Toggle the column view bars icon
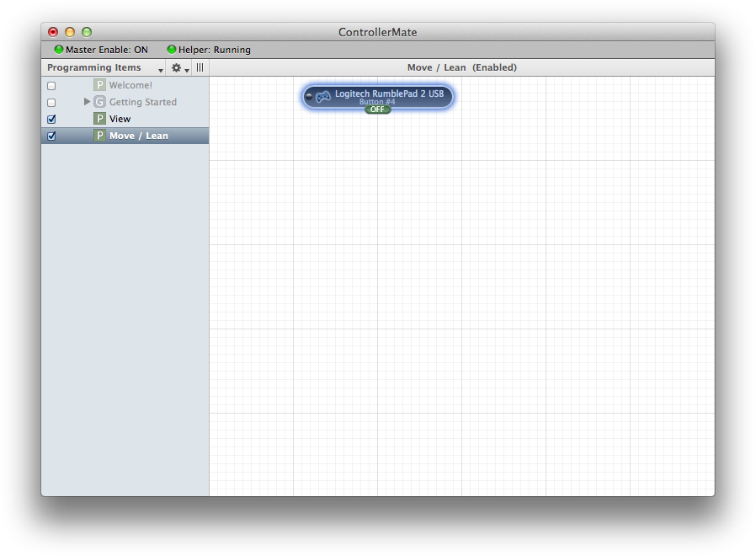Image resolution: width=756 pixels, height=556 pixels. point(200,67)
